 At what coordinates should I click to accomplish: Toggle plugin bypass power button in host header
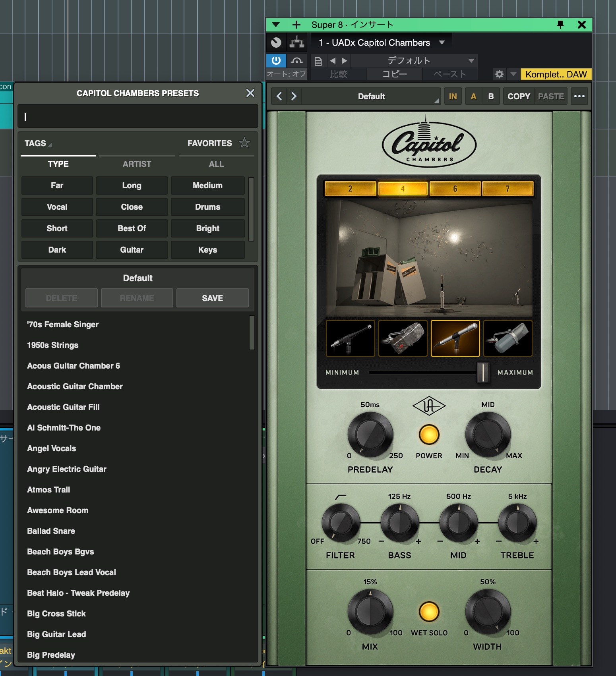point(276,61)
